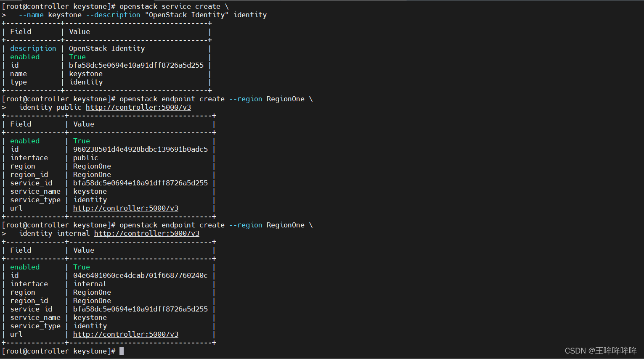Click 'True' value in the service table
644x359 pixels.
coord(77,57)
